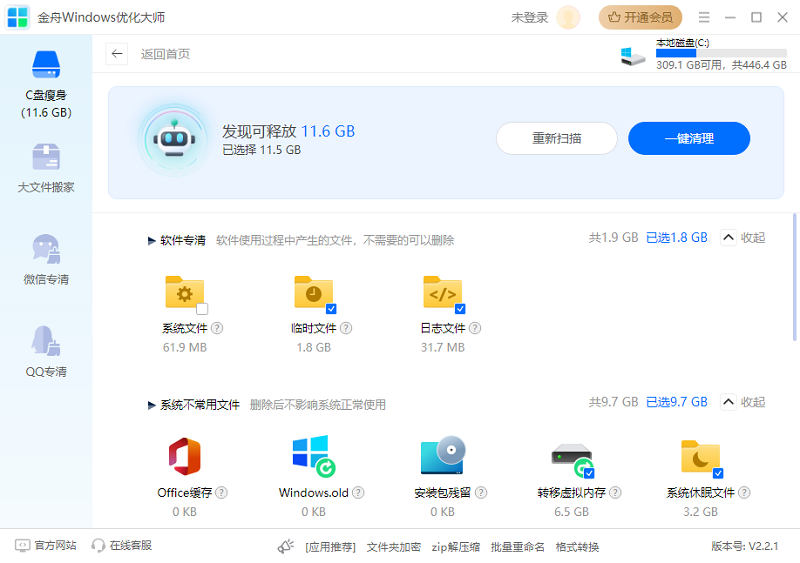The height and width of the screenshot is (563, 800).
Task: Check the 系统文件 checkbox
Action: click(x=202, y=309)
